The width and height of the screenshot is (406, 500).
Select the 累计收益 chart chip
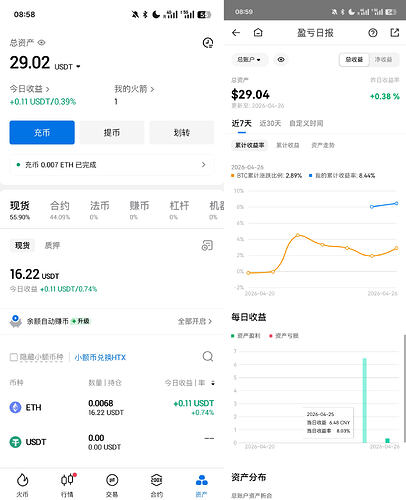tap(288, 145)
